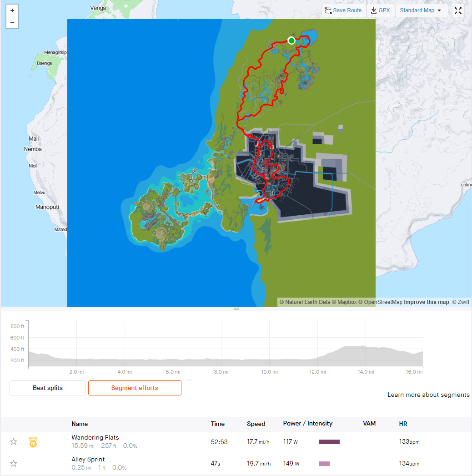This screenshot has width=472, height=476.
Task: Toggle fullscreen map view
Action: tap(458, 10)
